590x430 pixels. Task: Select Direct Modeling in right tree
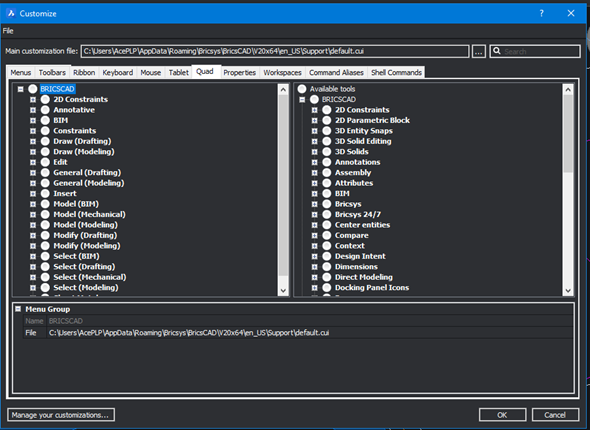(364, 277)
